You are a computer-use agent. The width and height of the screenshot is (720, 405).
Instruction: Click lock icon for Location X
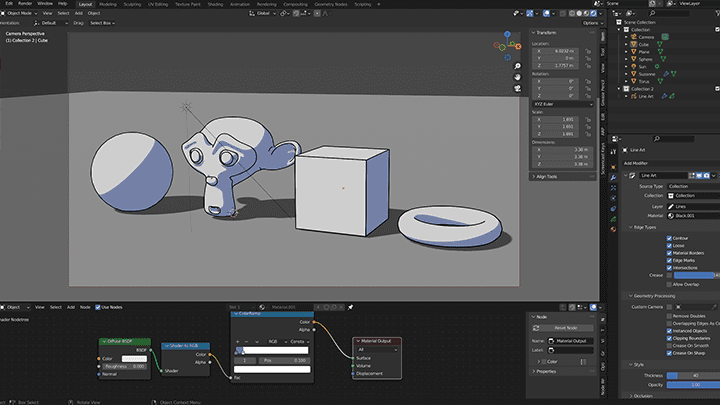pos(588,51)
